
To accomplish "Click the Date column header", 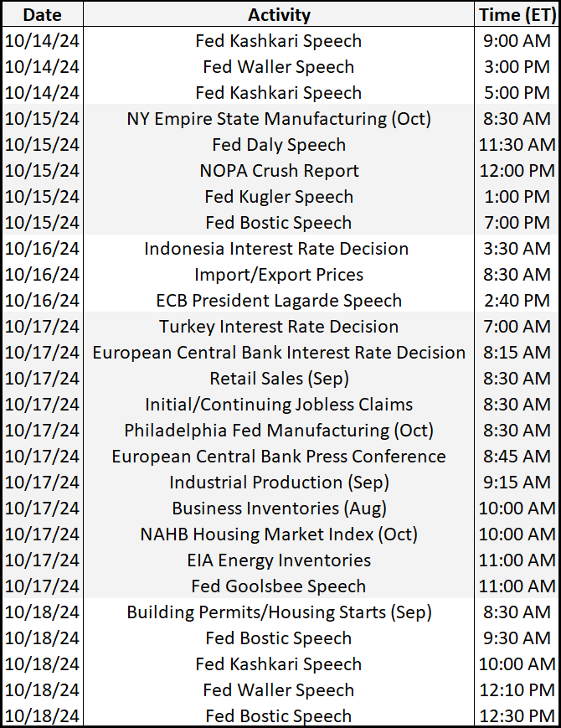I will click(x=43, y=14).
